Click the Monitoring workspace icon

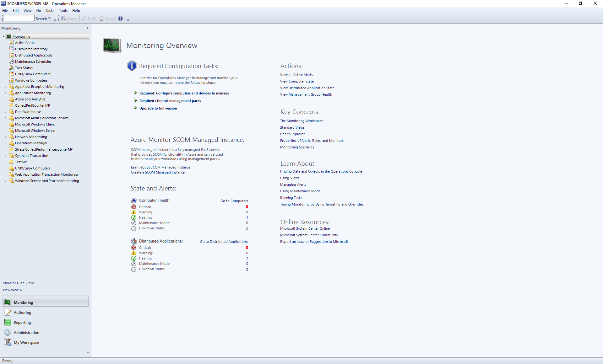(x=7, y=302)
